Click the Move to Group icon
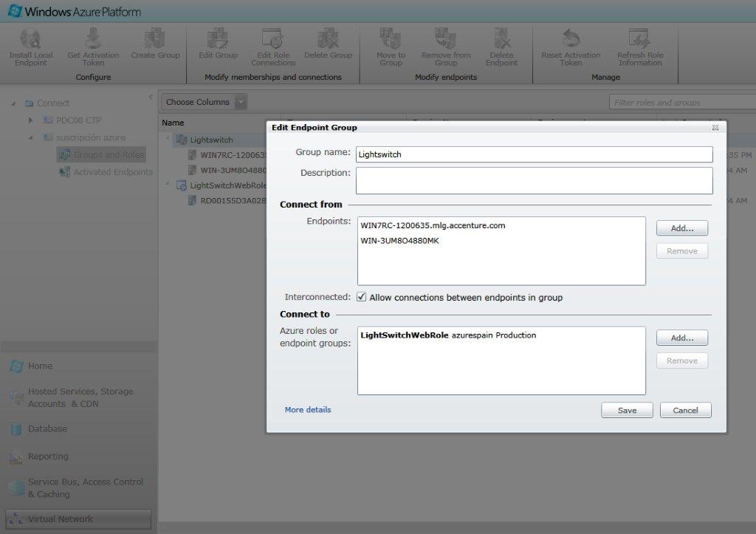Image resolution: width=756 pixels, height=534 pixels. pos(391,38)
